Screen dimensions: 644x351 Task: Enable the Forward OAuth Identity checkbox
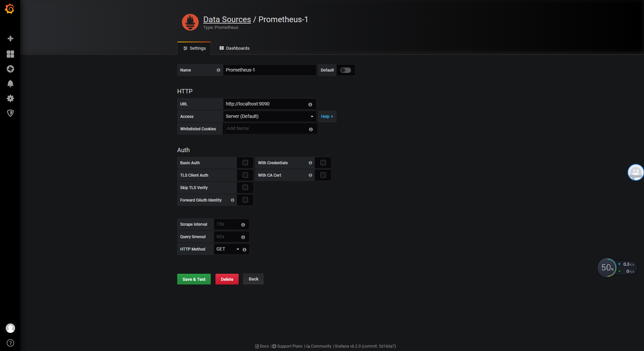click(x=245, y=200)
